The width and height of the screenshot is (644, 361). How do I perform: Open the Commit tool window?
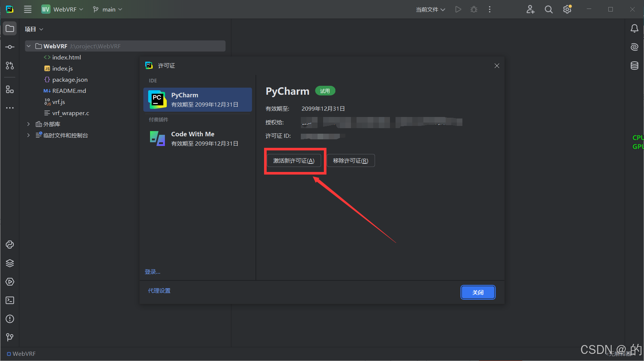[x=10, y=47]
